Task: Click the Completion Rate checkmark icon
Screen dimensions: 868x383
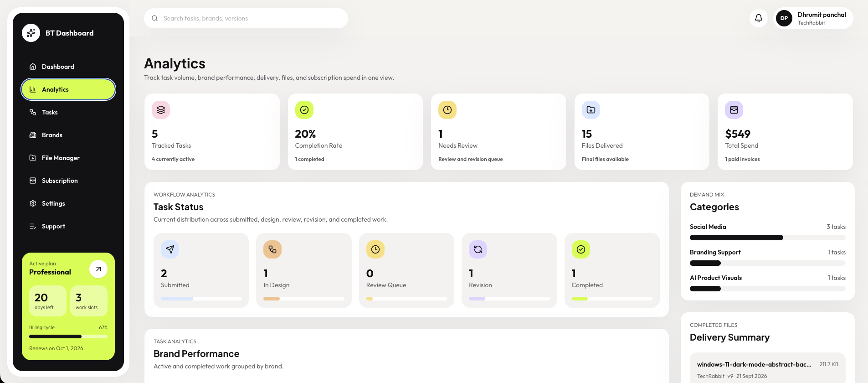Action: tap(304, 110)
